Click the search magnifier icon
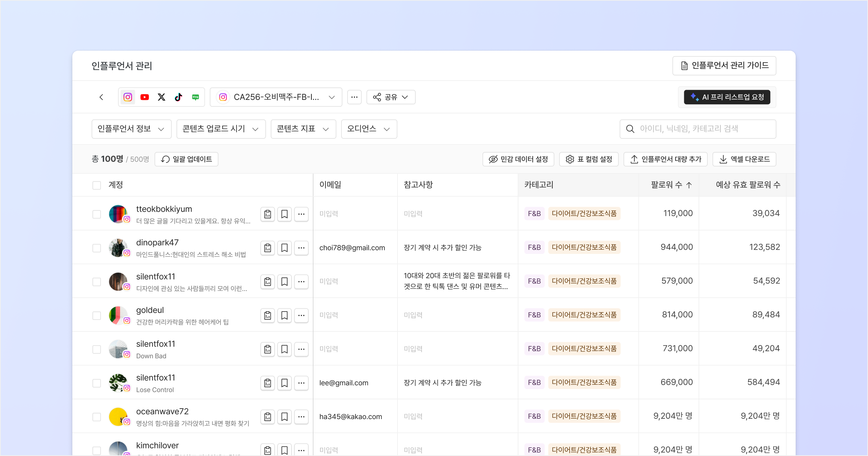 (630, 129)
